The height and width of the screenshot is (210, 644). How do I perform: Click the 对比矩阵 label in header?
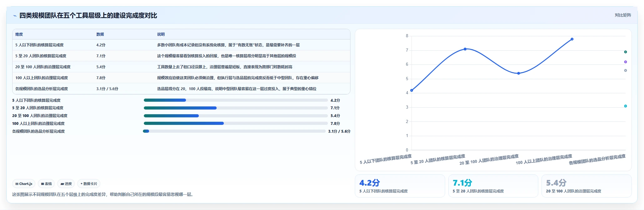tap(623, 15)
